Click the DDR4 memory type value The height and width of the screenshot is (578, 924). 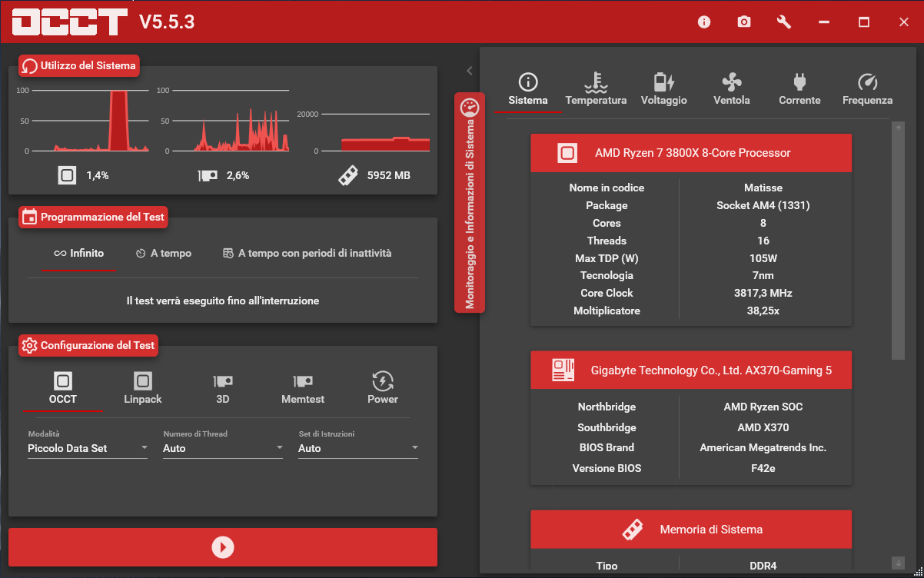(763, 566)
